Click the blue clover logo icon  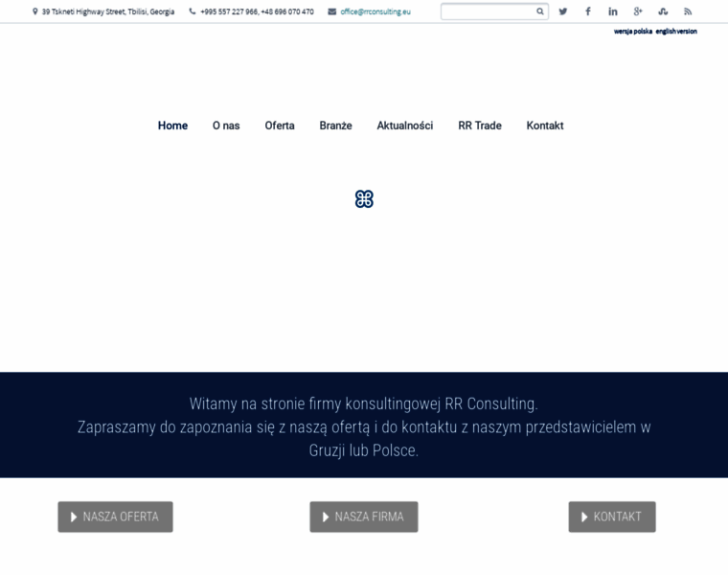(364, 198)
